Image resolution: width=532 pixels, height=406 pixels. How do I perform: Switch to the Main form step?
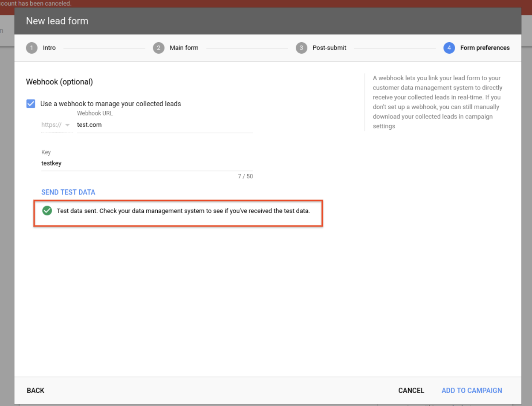coord(184,48)
